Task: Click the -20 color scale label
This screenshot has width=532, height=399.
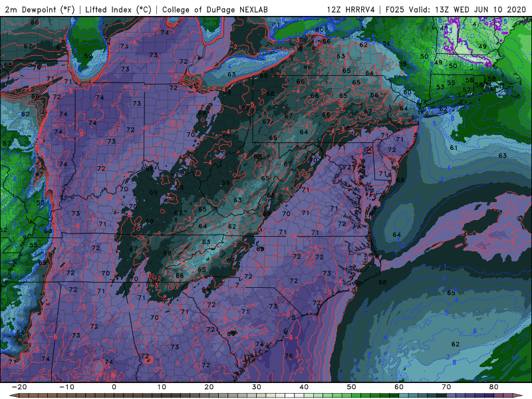Action: [x=19, y=387]
